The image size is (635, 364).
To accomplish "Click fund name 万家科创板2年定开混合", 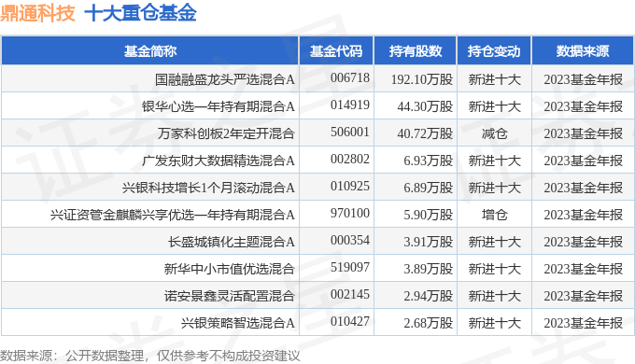I will (x=226, y=133).
